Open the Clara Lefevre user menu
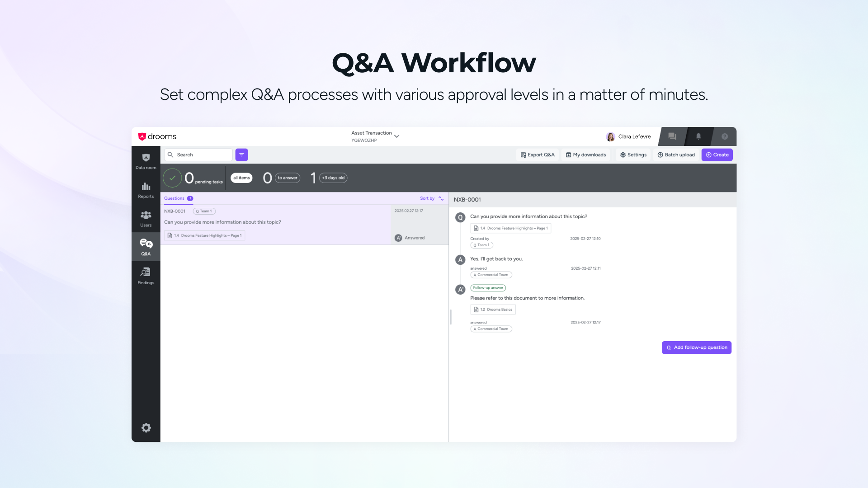868x488 pixels. [628, 136]
